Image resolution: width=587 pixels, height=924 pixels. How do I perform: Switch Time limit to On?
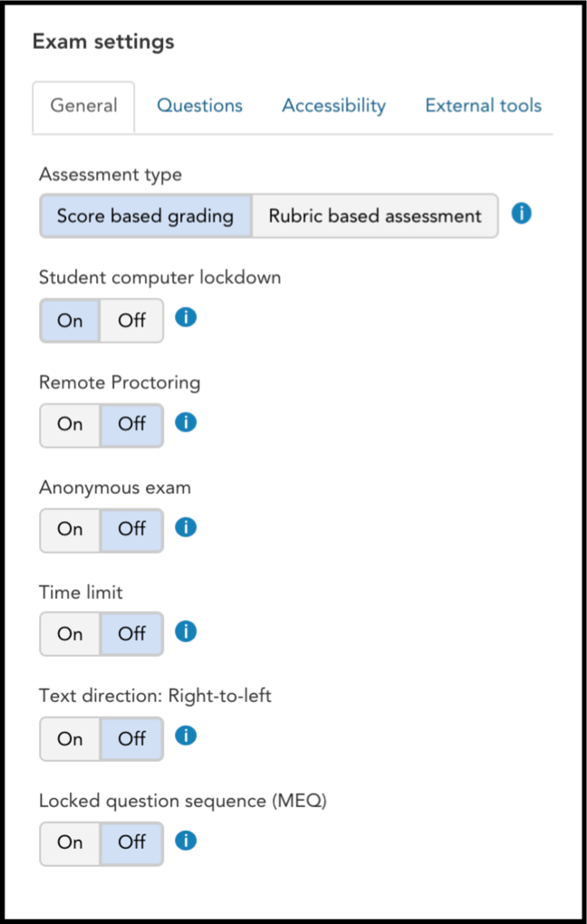70,634
